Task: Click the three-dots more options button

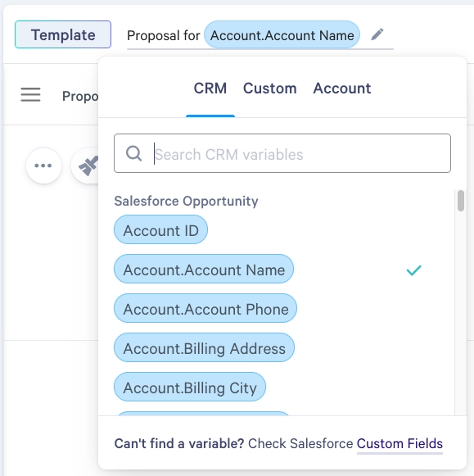Action: pyautogui.click(x=43, y=165)
